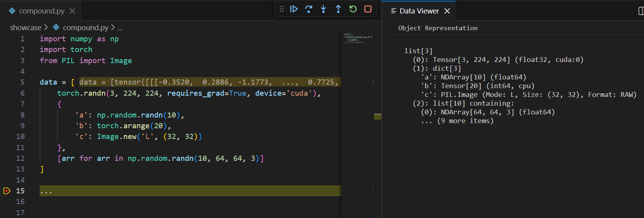Stop the debugger with red square

coord(368,9)
